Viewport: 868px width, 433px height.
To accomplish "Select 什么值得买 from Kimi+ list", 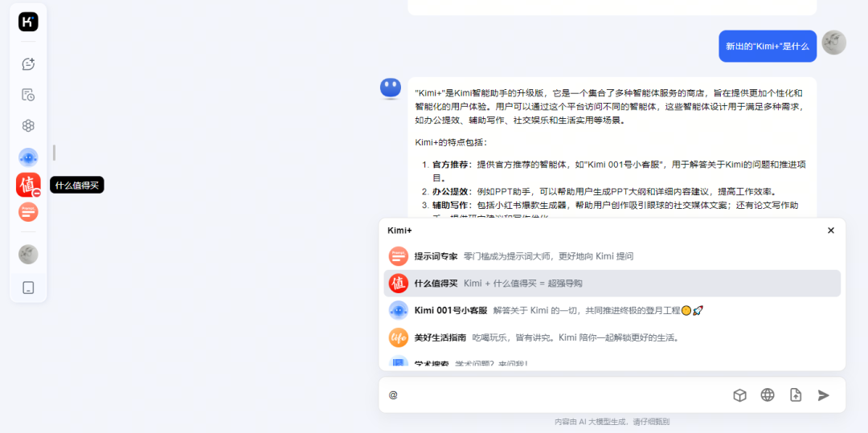I will [612, 283].
